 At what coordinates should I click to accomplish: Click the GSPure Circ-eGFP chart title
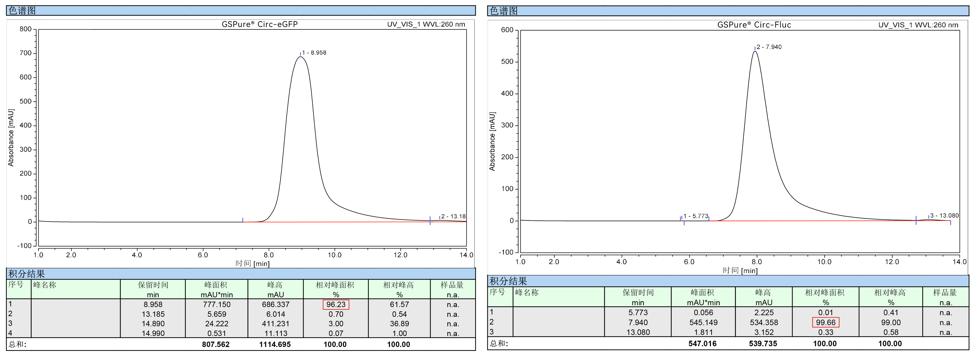coord(260,24)
